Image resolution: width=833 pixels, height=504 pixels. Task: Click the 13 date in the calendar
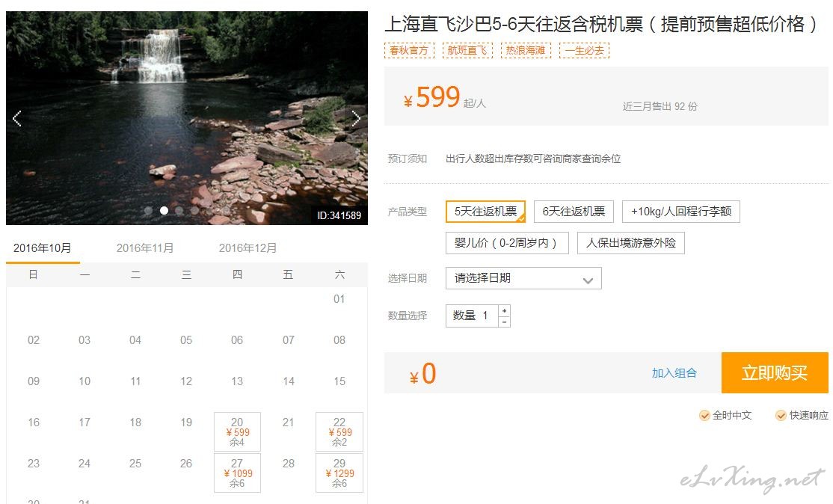pos(238,381)
